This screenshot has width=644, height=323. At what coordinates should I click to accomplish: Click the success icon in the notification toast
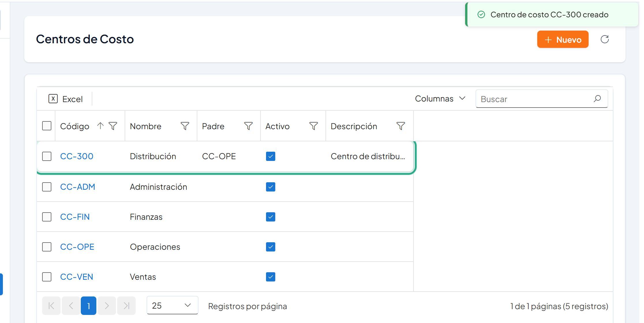pos(481,14)
